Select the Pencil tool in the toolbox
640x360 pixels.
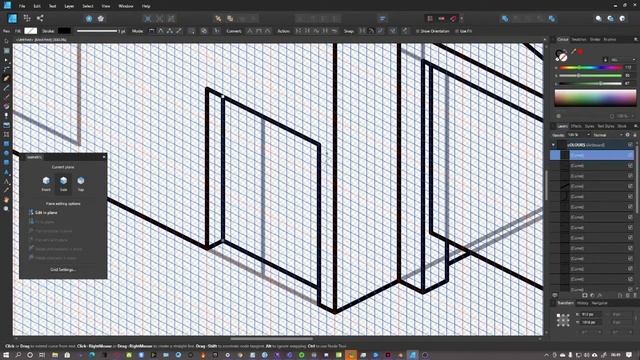(x=6, y=88)
